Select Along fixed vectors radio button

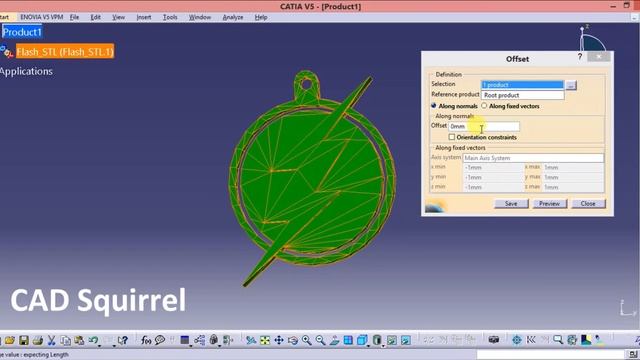(x=484, y=106)
